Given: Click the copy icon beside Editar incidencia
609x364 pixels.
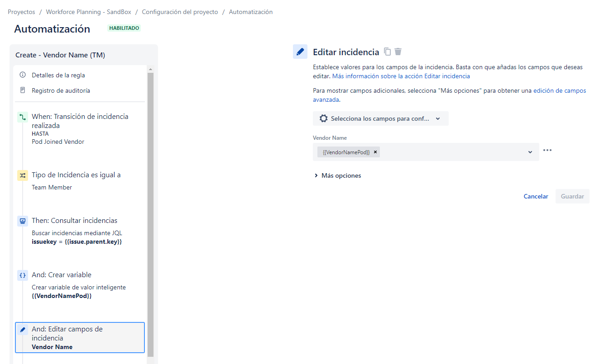Looking at the screenshot, I should (387, 52).
